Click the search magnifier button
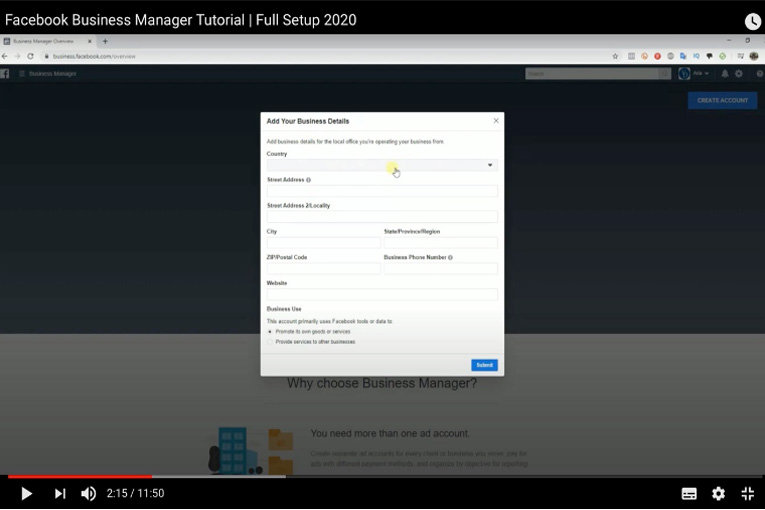This screenshot has width=765, height=510. point(664,74)
